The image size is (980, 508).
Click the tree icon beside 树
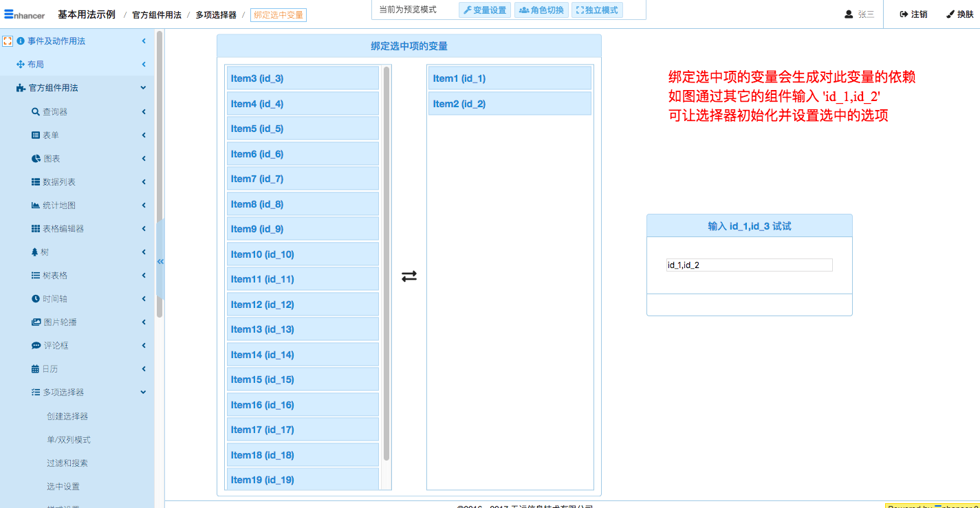[35, 252]
